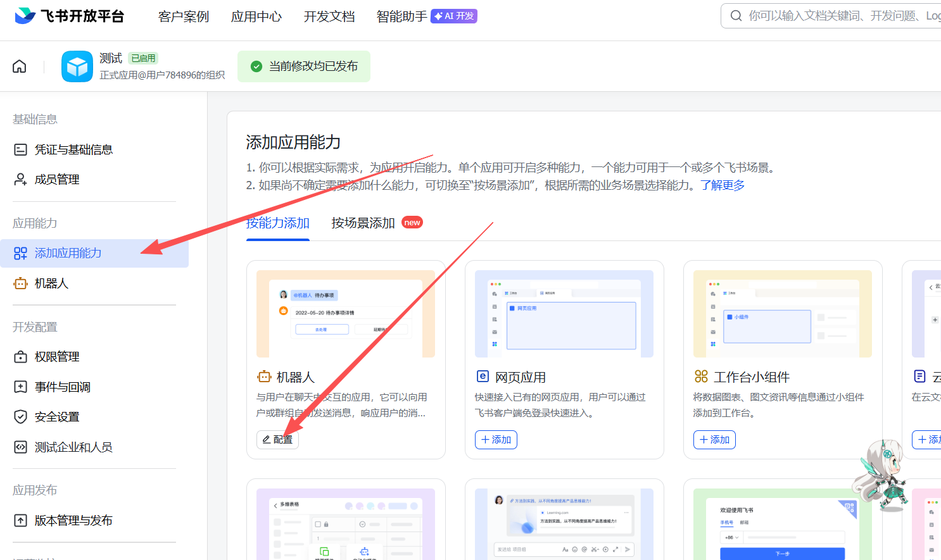Click 添加 button on 工作台小组件 card

tap(714, 440)
